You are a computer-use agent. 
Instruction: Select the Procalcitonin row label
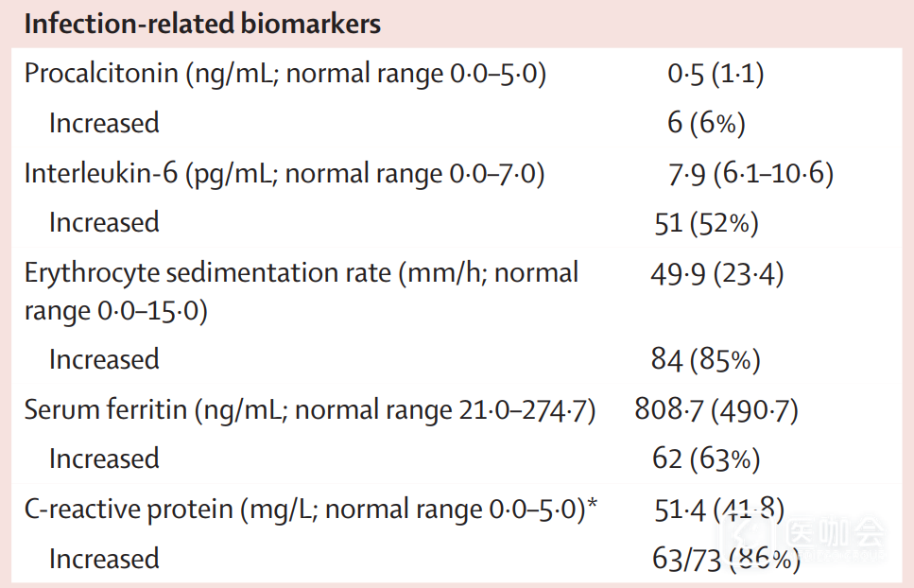[285, 74]
